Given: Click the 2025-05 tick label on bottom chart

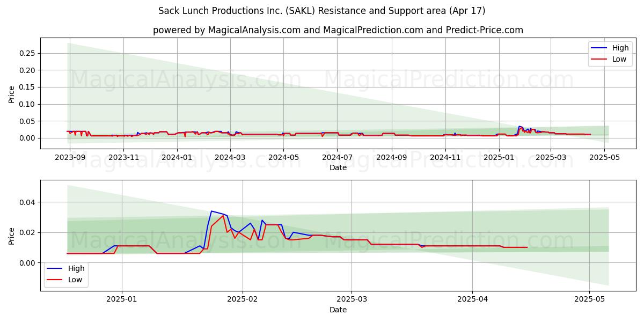Looking at the screenshot, I should pos(589,299).
